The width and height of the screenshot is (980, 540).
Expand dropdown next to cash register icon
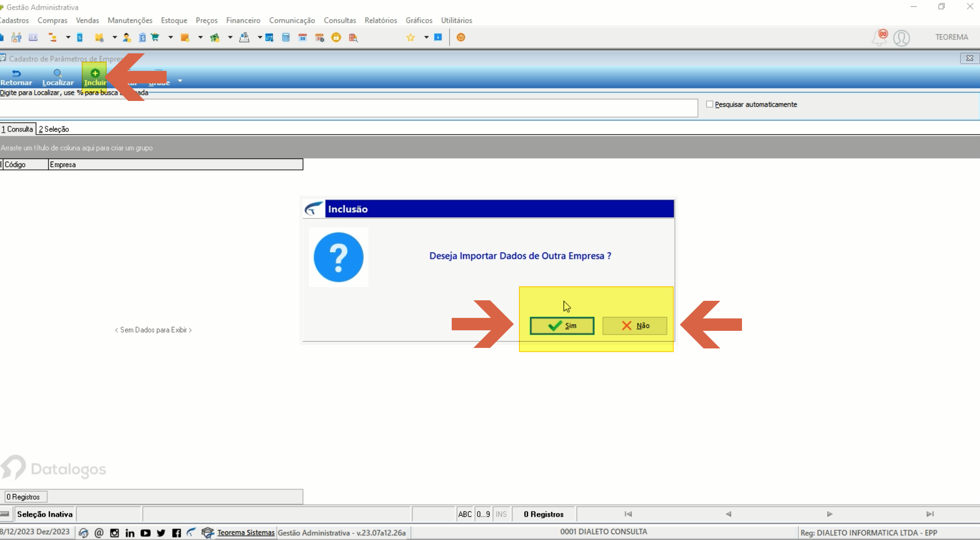[260, 37]
